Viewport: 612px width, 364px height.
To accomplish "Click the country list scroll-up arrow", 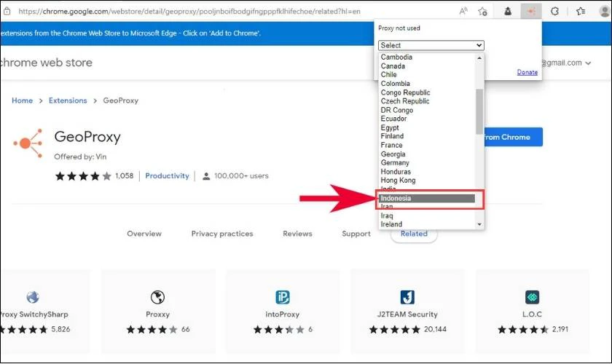I will point(479,58).
